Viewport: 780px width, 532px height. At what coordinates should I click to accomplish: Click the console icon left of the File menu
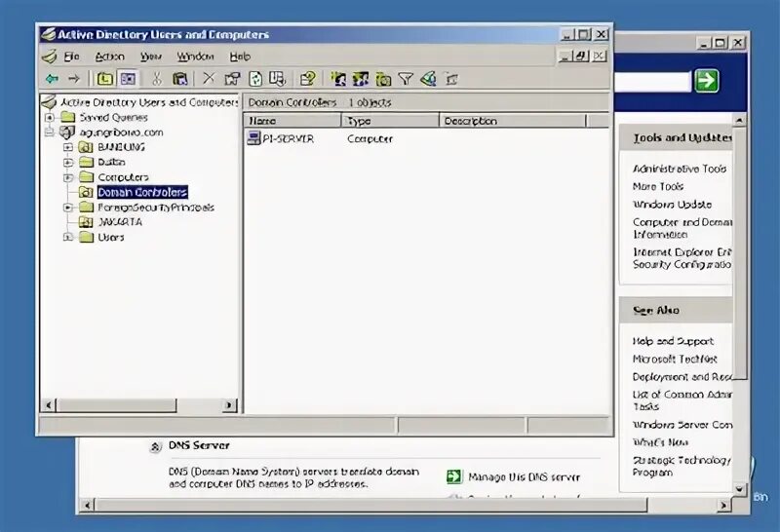pos(50,57)
